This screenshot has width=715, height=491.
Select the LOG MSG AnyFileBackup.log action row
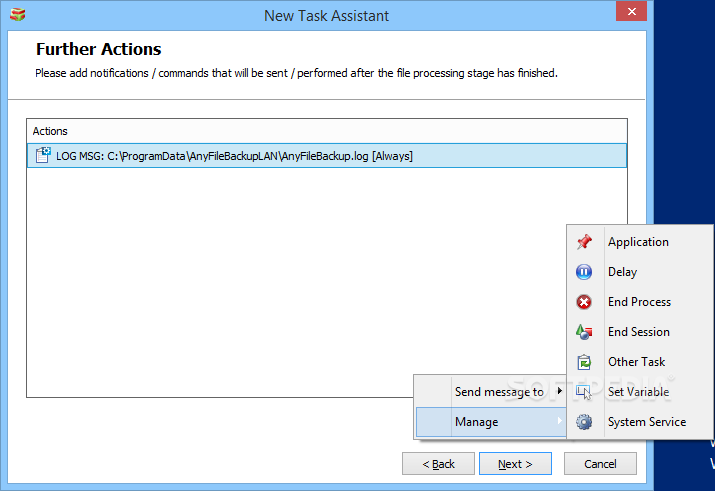(327, 156)
